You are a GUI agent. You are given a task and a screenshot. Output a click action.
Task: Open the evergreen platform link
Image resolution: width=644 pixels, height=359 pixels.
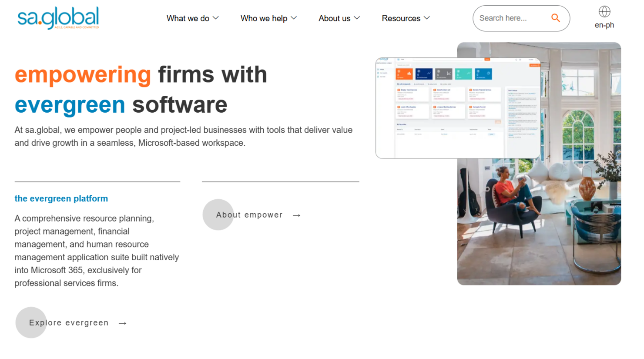tap(61, 198)
